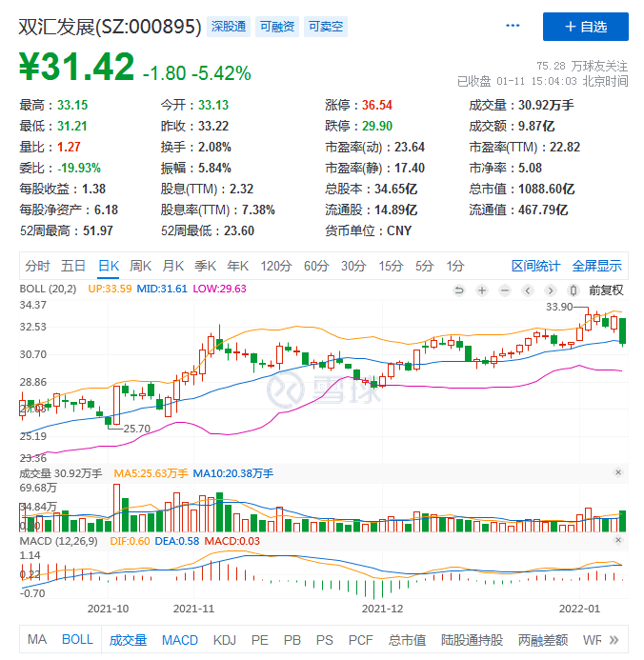The width and height of the screenshot is (644, 660).
Task: Toggle the BOLL indicator
Action: pyautogui.click(x=77, y=640)
